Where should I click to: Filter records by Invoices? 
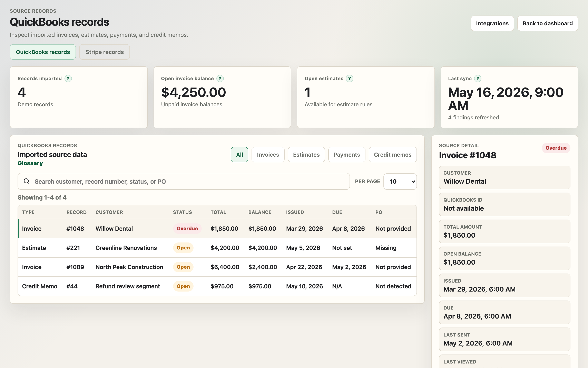[268, 155]
